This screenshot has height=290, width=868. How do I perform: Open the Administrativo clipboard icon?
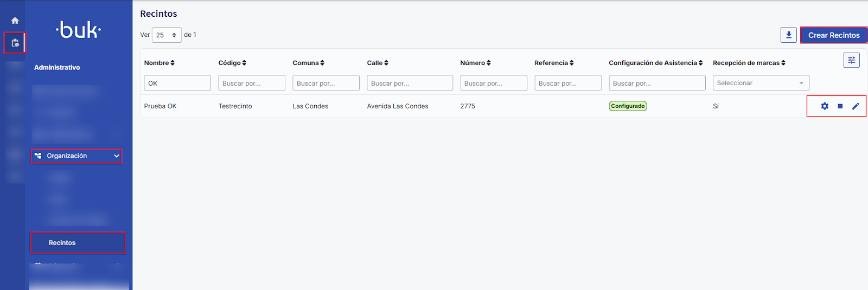point(15,43)
